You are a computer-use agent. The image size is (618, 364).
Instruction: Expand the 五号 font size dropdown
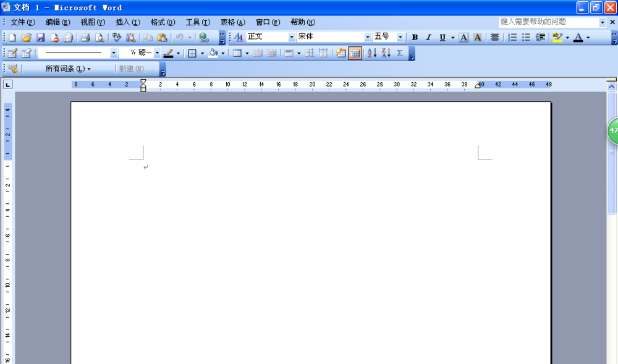click(x=400, y=37)
